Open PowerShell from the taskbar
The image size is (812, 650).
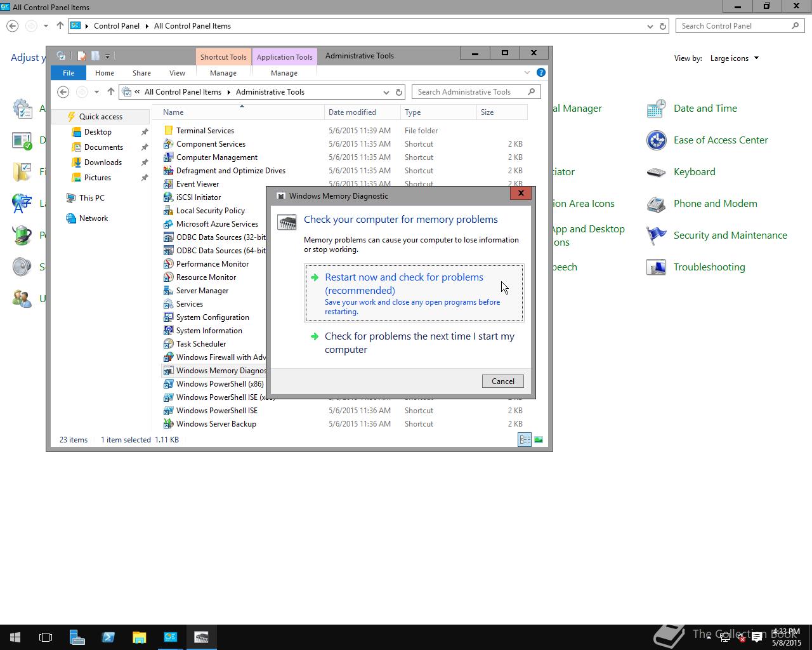[x=108, y=637]
